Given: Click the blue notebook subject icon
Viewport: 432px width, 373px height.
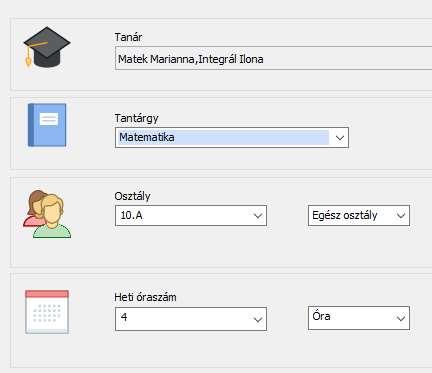Looking at the screenshot, I should (x=47, y=125).
